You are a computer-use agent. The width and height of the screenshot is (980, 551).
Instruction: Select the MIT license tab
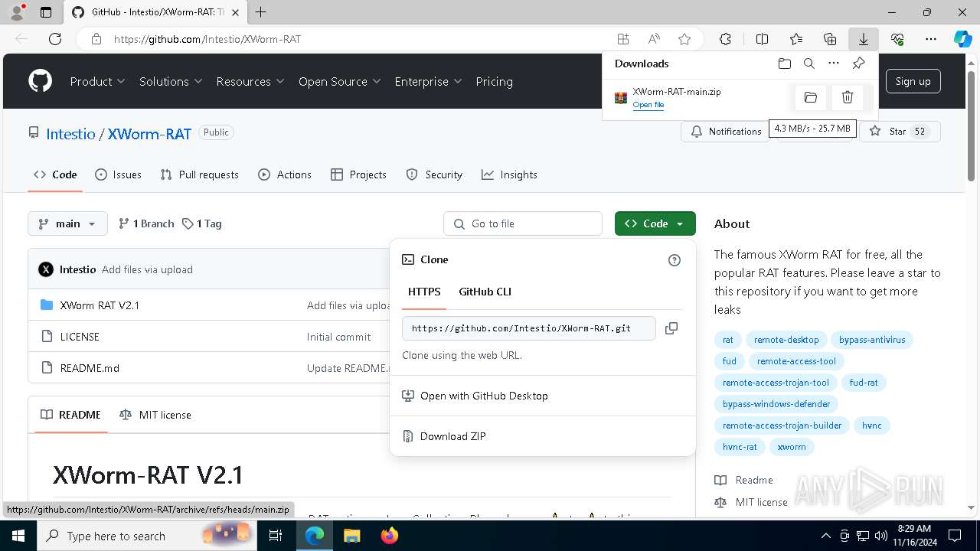(155, 415)
